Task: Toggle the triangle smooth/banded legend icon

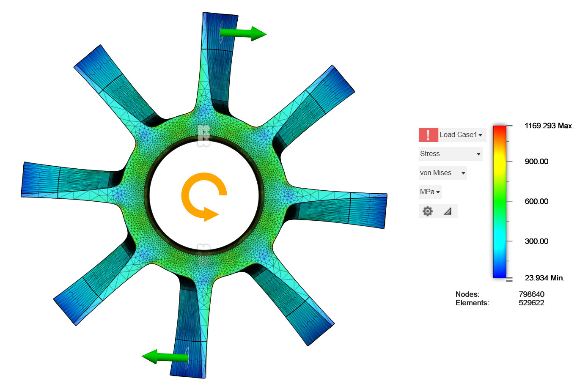Action: 448,211
